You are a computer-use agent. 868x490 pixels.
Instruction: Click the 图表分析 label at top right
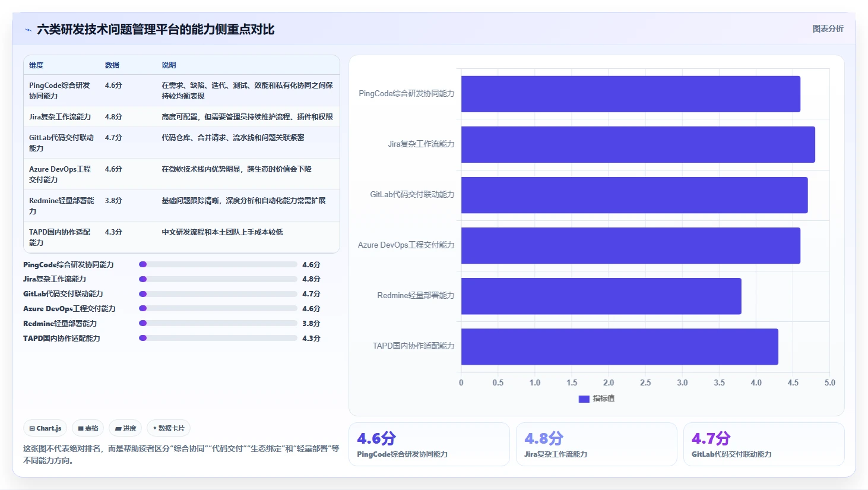tap(828, 29)
